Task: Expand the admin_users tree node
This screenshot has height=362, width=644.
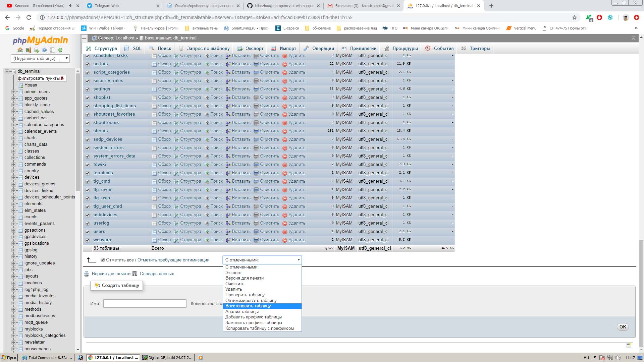Action: [14, 92]
